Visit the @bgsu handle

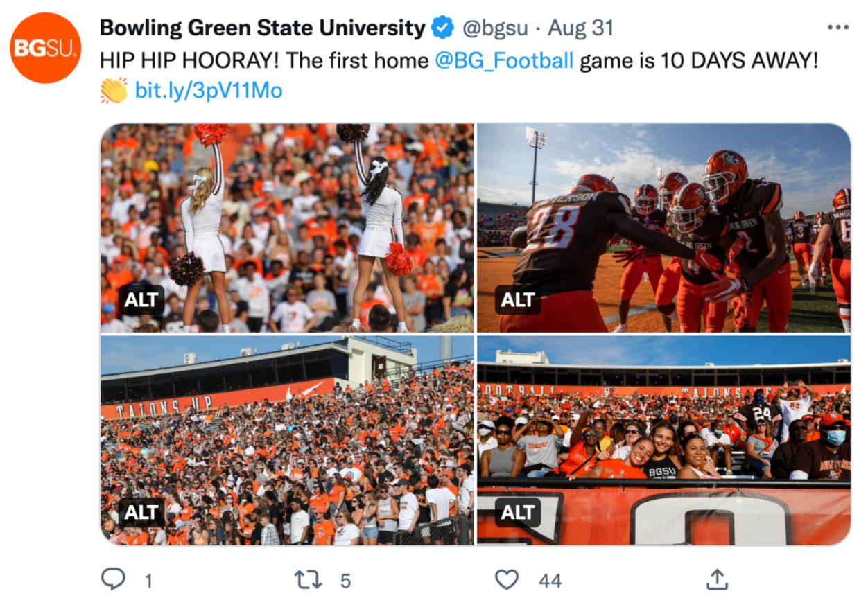pyautogui.click(x=495, y=28)
